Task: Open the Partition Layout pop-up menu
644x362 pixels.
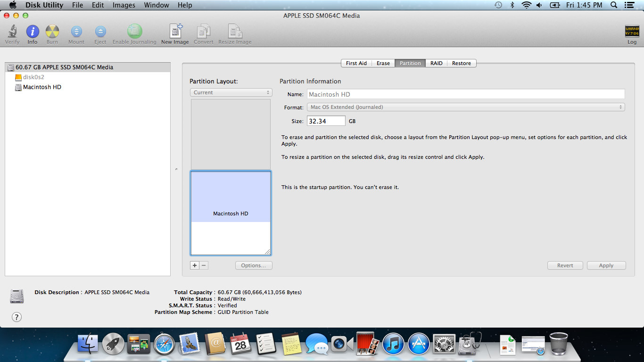Action: pos(231,92)
